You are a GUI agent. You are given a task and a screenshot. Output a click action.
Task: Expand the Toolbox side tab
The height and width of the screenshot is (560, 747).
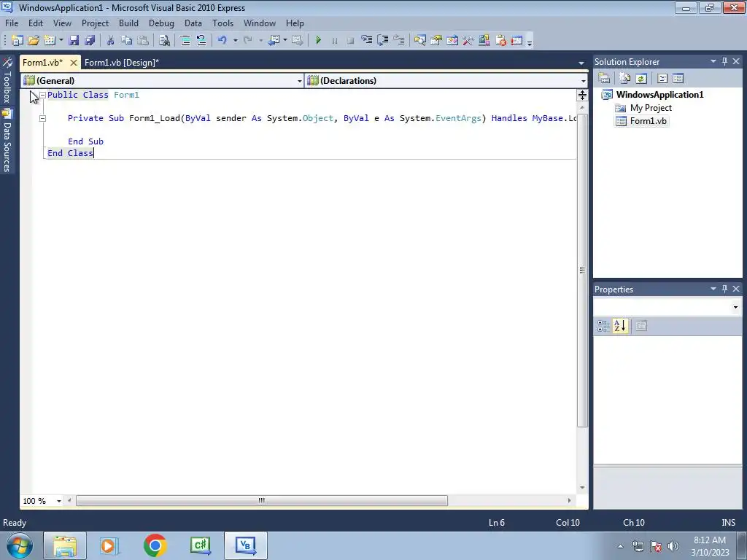click(x=7, y=80)
